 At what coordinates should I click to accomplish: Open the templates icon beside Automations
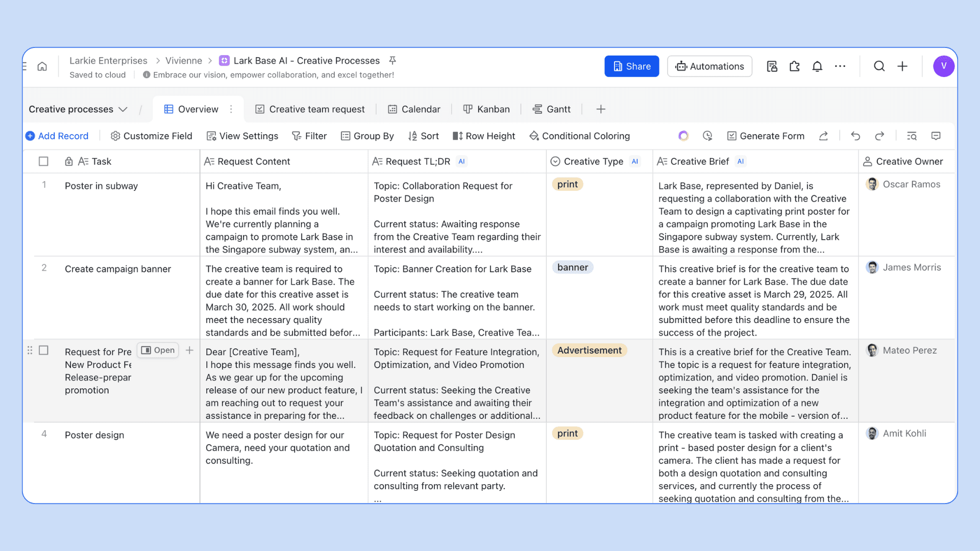tap(772, 66)
